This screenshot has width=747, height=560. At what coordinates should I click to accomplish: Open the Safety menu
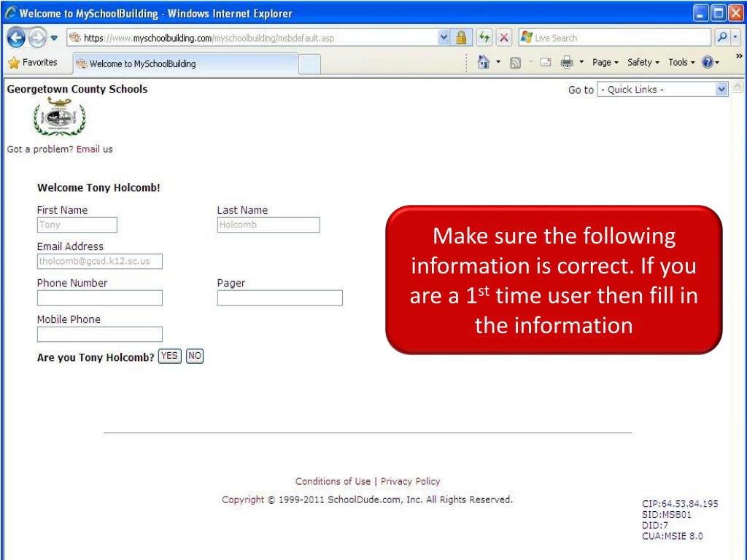(643, 63)
